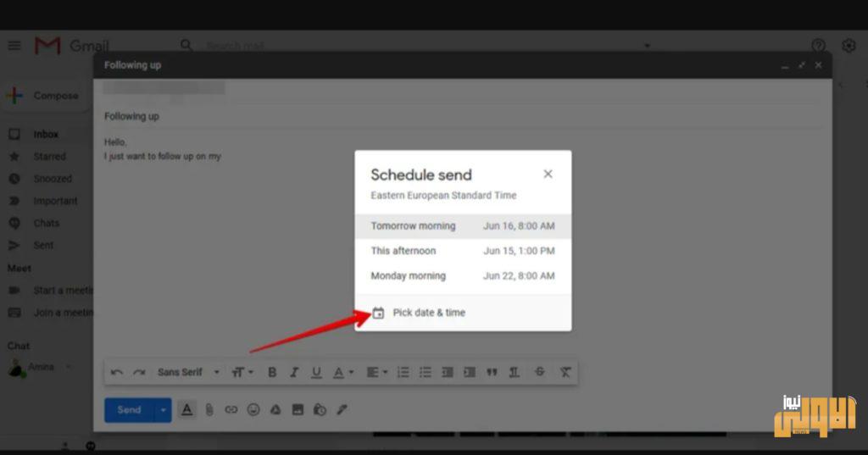Open Gmail main menu hamburger icon
Image resolution: width=868 pixels, height=455 pixels.
click(14, 46)
